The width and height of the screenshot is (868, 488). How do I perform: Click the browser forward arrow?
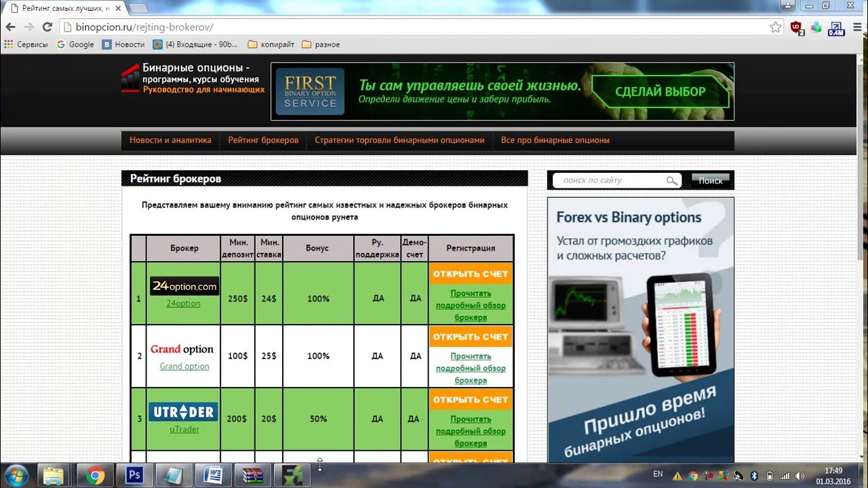click(x=28, y=27)
